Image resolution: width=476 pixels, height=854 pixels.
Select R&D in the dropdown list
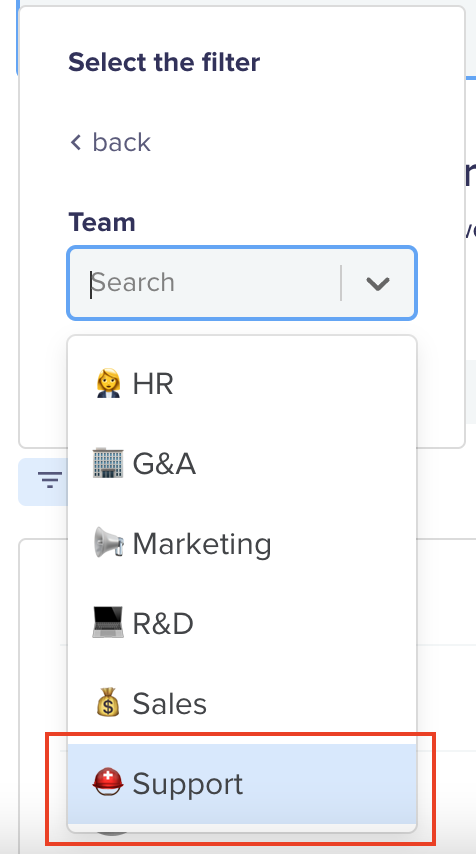tap(242, 624)
